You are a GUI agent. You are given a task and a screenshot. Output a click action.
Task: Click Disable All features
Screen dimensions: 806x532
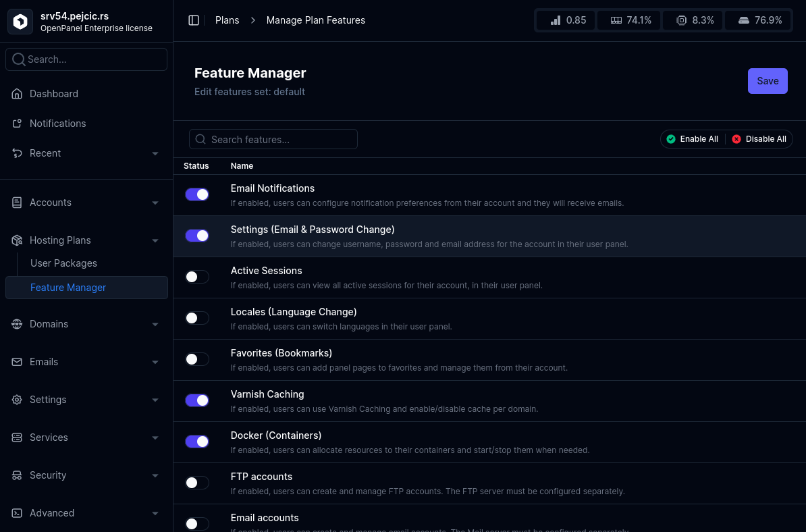pos(759,138)
